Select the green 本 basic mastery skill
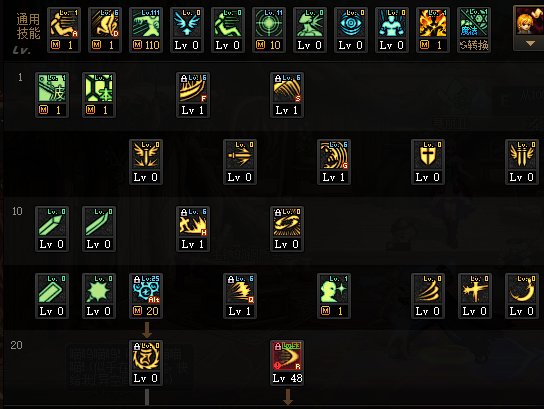This screenshot has height=409, width=544. [99, 95]
